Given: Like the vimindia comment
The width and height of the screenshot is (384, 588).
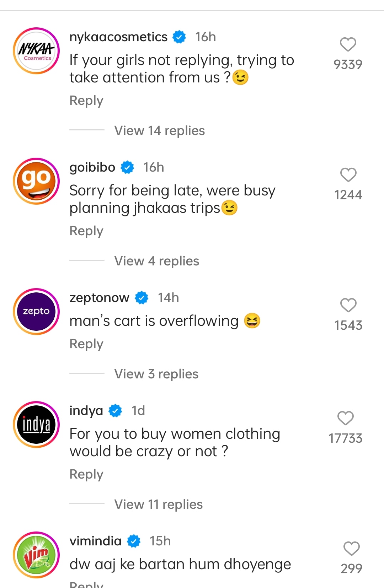Looking at the screenshot, I should (x=351, y=549).
